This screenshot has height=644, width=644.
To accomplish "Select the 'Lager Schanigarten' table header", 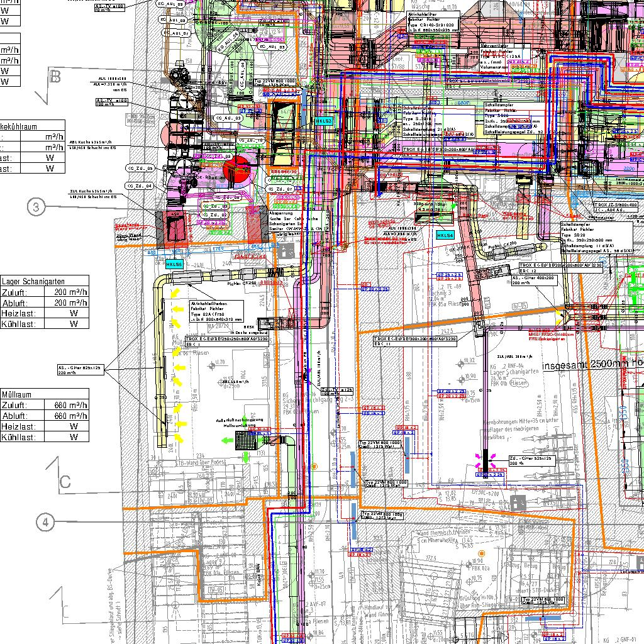I will 45,281.
